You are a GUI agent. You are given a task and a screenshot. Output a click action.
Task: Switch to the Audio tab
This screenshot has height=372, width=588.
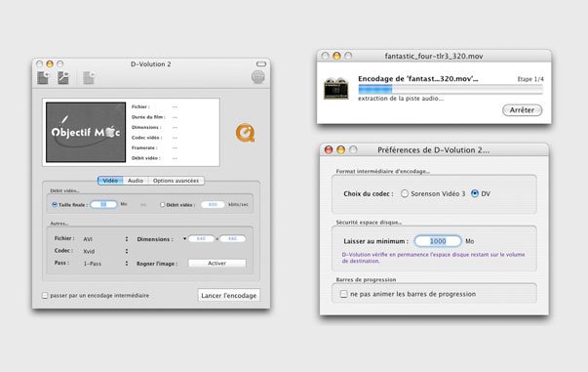[135, 181]
